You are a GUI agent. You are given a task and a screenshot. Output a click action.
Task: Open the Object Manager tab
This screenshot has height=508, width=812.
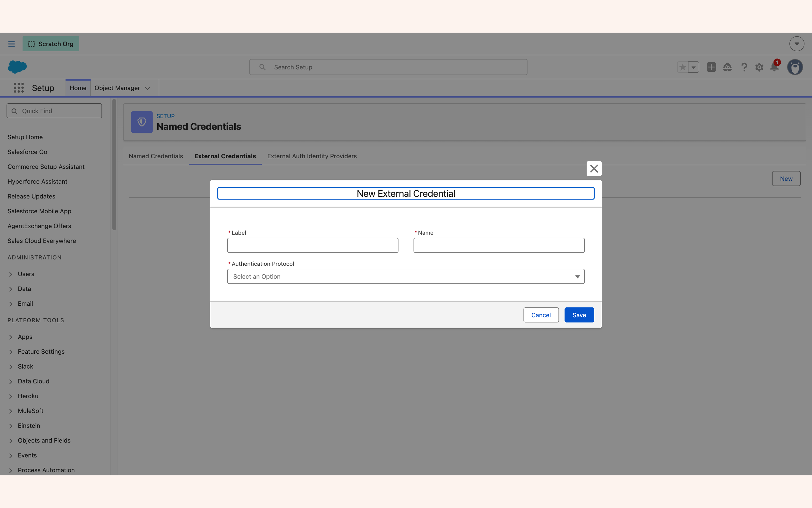pos(117,88)
